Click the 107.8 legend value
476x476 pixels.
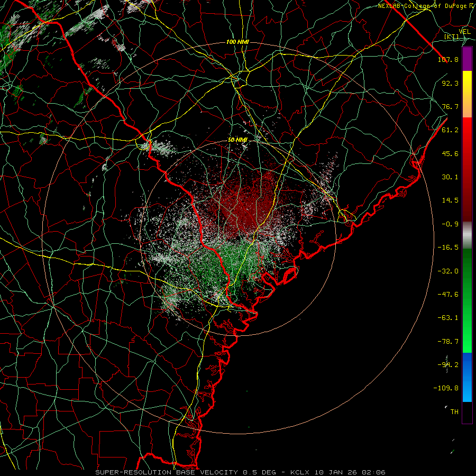click(448, 59)
